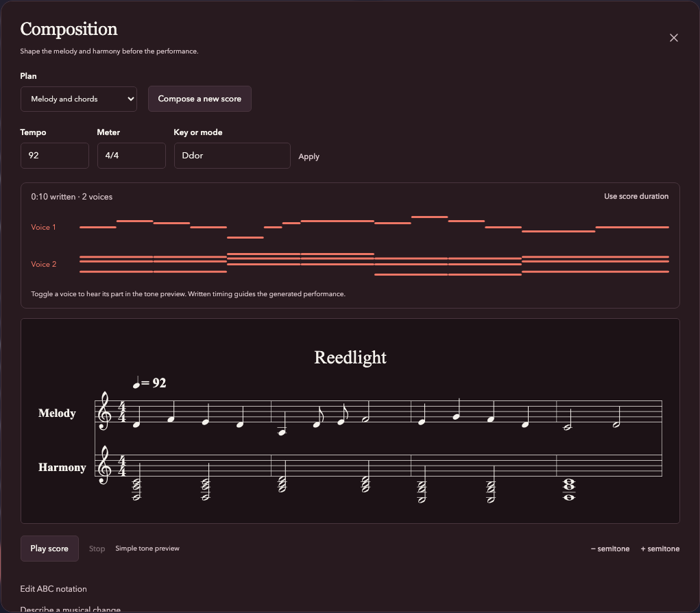Click the Melody staff label
Screen dimensions: 700x613
(x=57, y=413)
